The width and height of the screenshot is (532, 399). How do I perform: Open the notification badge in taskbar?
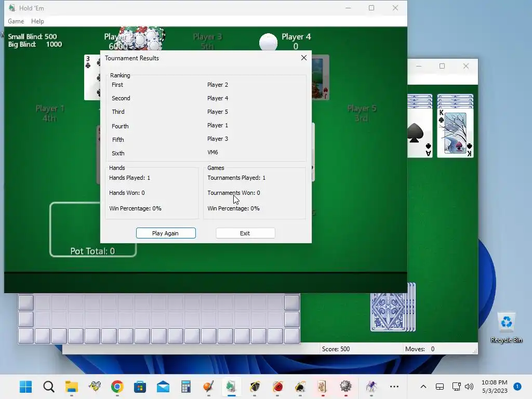pyautogui.click(x=517, y=387)
